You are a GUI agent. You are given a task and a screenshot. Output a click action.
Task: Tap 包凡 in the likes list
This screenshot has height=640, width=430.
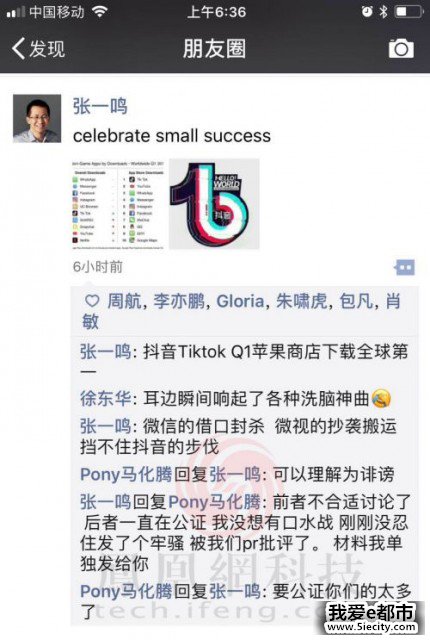(356, 302)
